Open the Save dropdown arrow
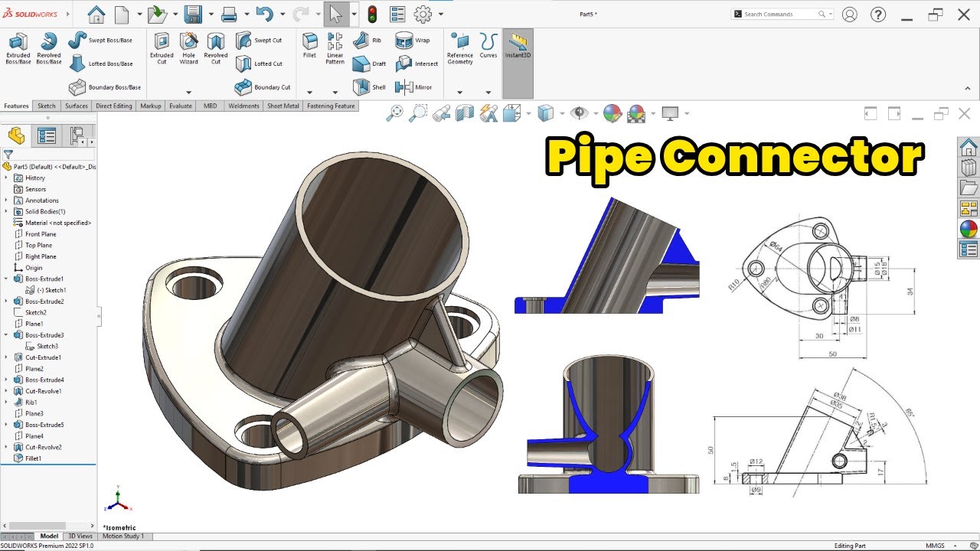This screenshot has height=551, width=980. pos(210,14)
